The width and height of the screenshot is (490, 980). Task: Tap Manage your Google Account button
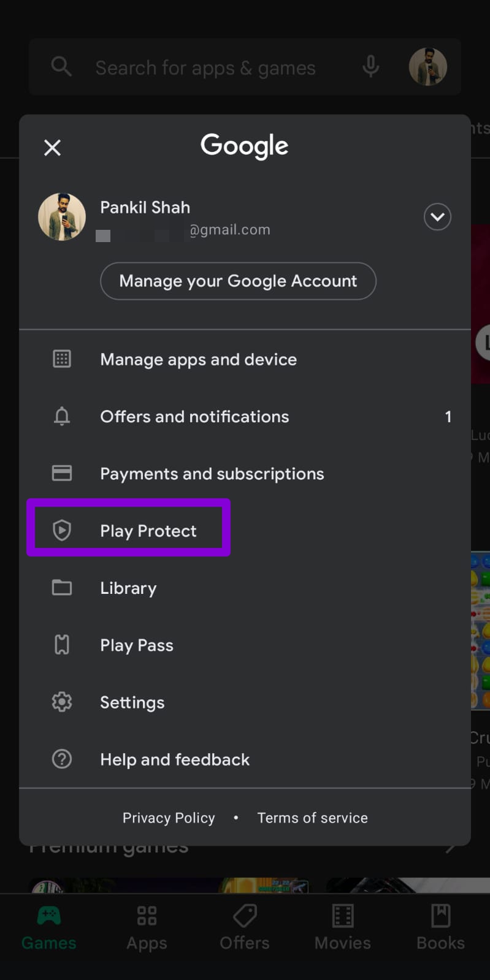pyautogui.click(x=238, y=281)
